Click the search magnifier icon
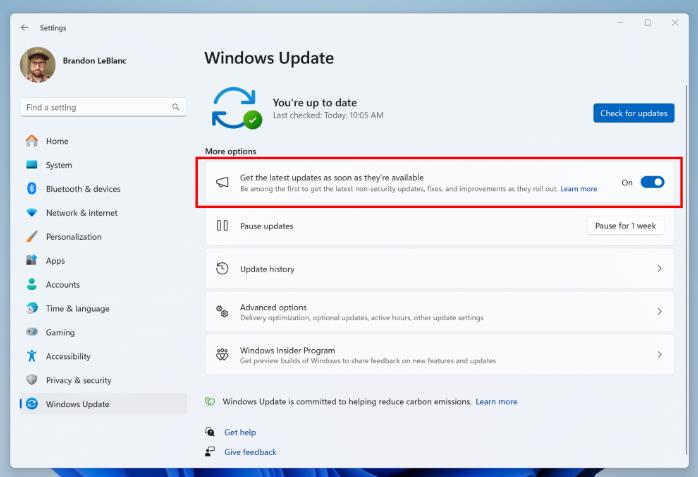This screenshot has width=698, height=477. tap(176, 107)
